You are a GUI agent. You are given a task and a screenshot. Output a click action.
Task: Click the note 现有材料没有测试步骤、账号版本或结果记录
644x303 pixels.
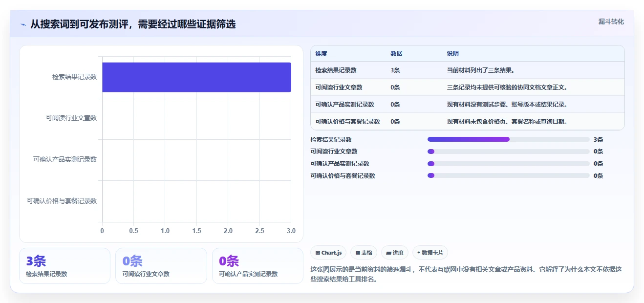507,105
